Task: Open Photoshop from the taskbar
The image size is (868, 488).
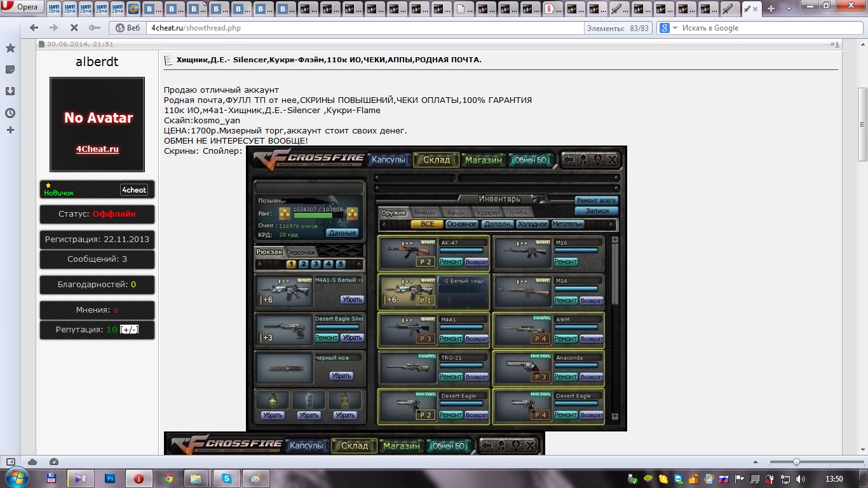Action: point(110,478)
